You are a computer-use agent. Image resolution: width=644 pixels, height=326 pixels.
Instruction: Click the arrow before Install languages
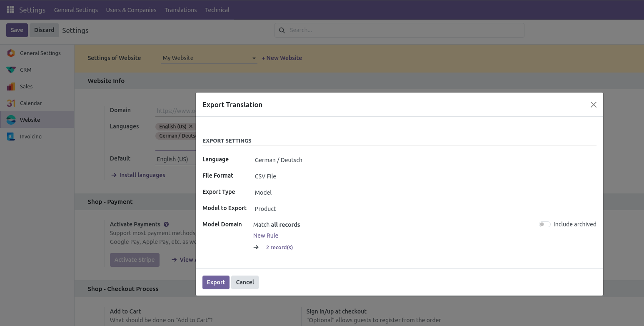coord(114,175)
